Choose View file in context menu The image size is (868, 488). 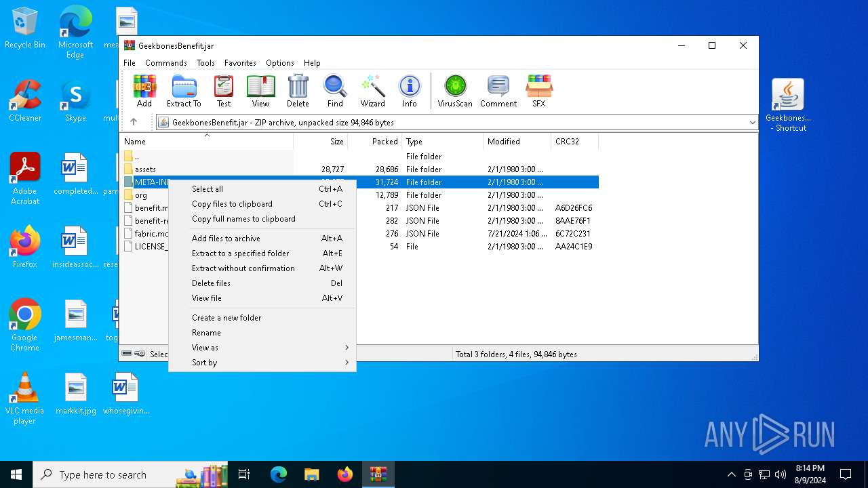(x=262, y=298)
